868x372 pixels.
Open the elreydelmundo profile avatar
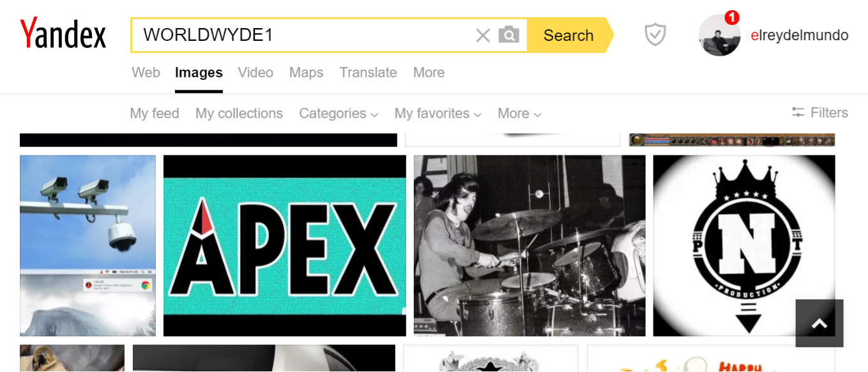[x=719, y=36]
